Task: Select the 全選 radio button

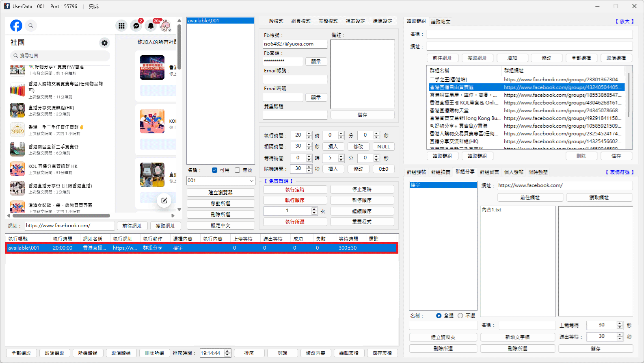Action: pos(439,315)
